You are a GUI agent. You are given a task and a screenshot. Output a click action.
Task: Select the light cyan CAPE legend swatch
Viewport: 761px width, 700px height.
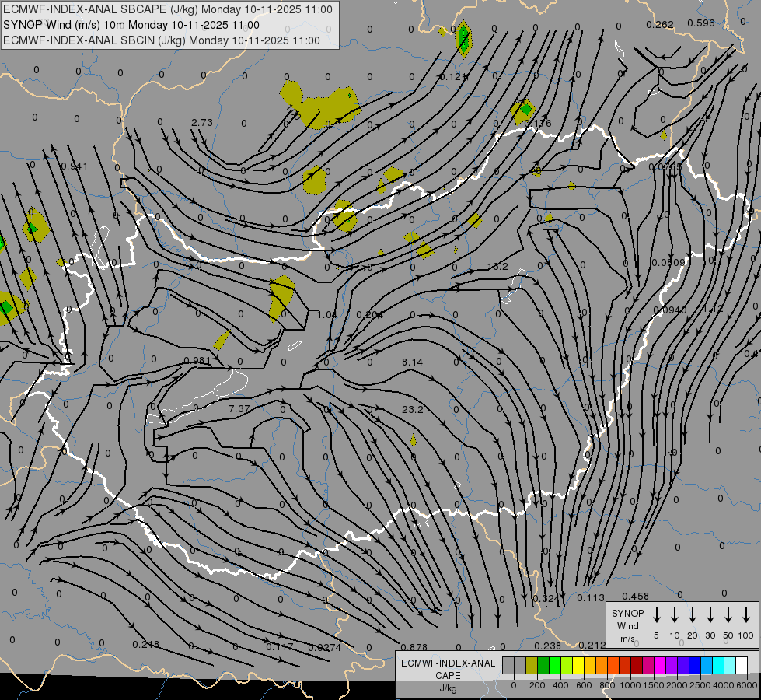coord(730,666)
